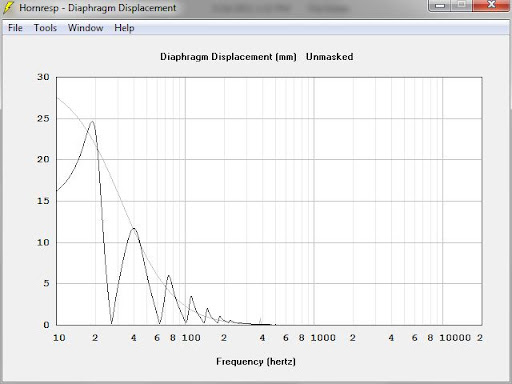Click the x-axis label 1000
The width and height of the screenshot is (512, 384).
point(323,338)
